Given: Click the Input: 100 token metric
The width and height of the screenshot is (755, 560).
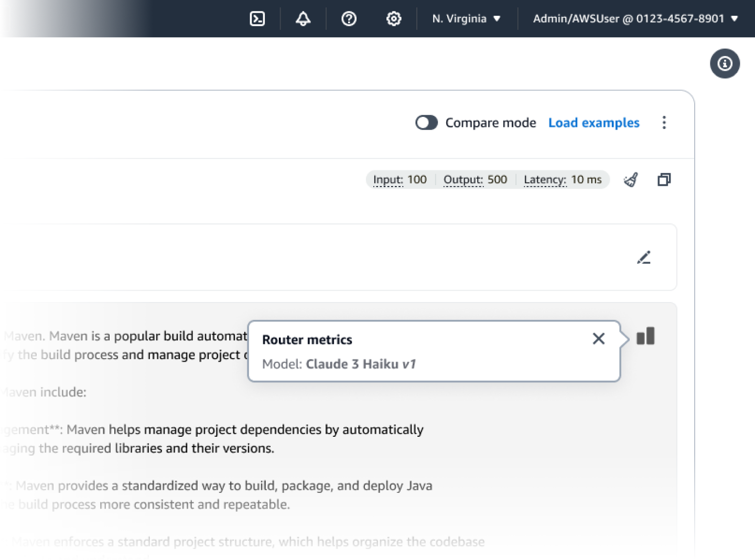Looking at the screenshot, I should click(400, 180).
